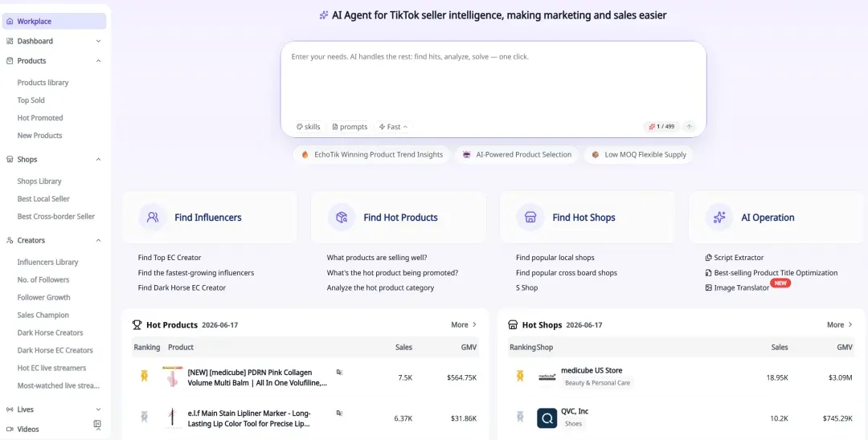Click the credits counter 1 / 499
Image resolution: width=868 pixels, height=440 pixels.
[x=661, y=127]
